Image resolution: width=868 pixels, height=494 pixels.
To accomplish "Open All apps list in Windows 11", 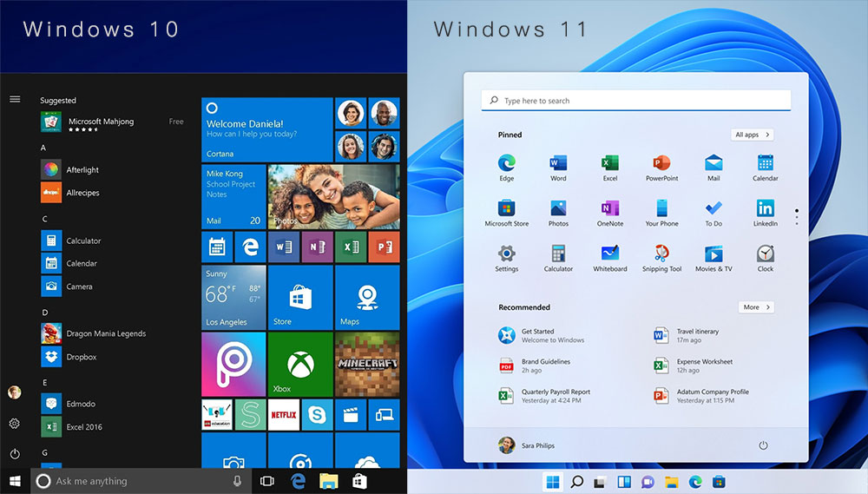I will tap(752, 135).
